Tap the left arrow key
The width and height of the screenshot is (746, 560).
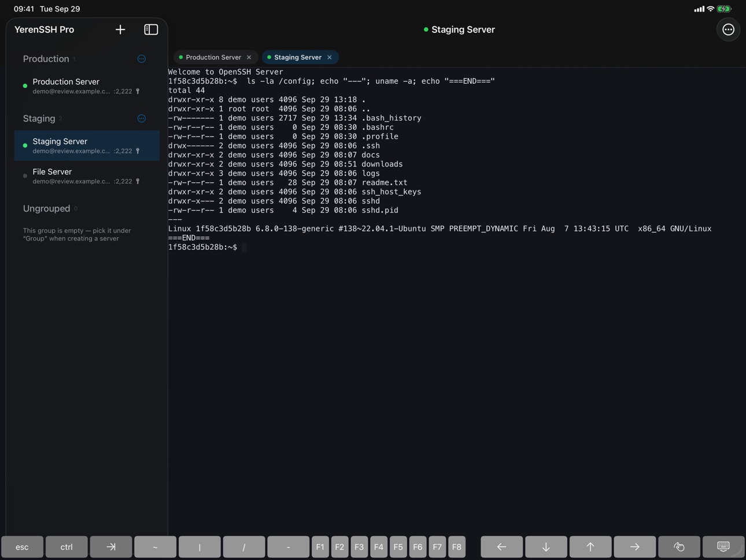tap(501, 547)
